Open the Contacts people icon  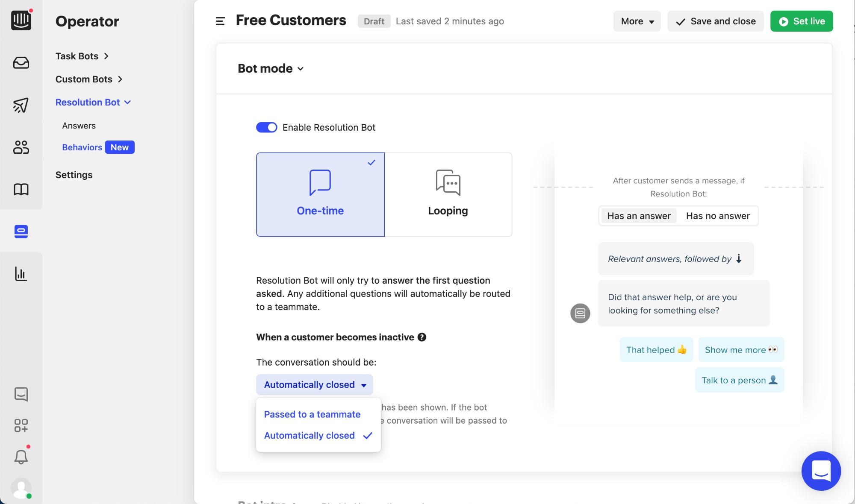(21, 147)
